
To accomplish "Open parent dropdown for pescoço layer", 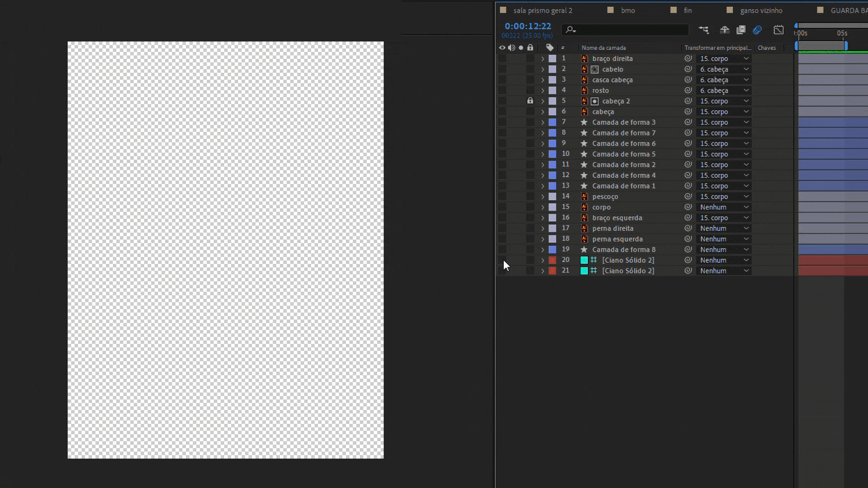I will pyautogui.click(x=724, y=197).
